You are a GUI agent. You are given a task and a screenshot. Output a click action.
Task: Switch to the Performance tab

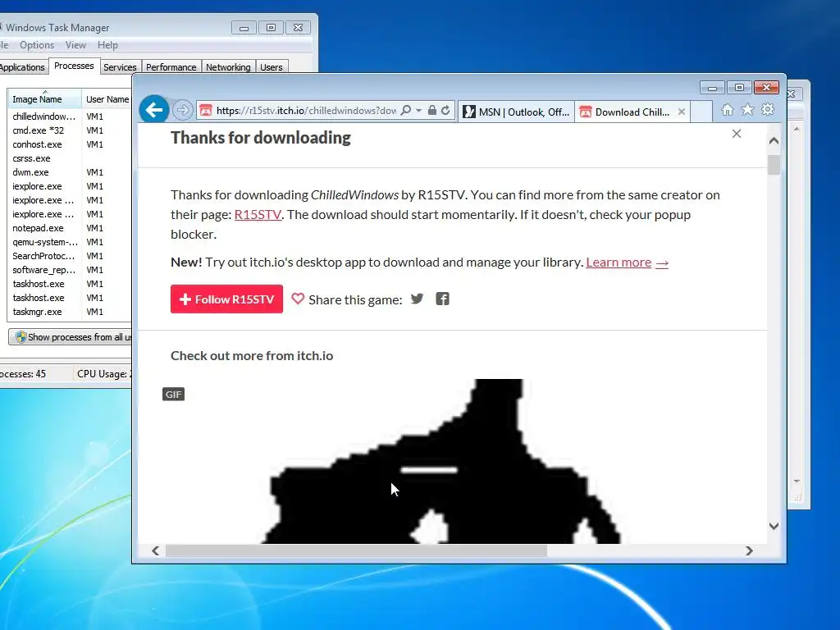pos(171,67)
